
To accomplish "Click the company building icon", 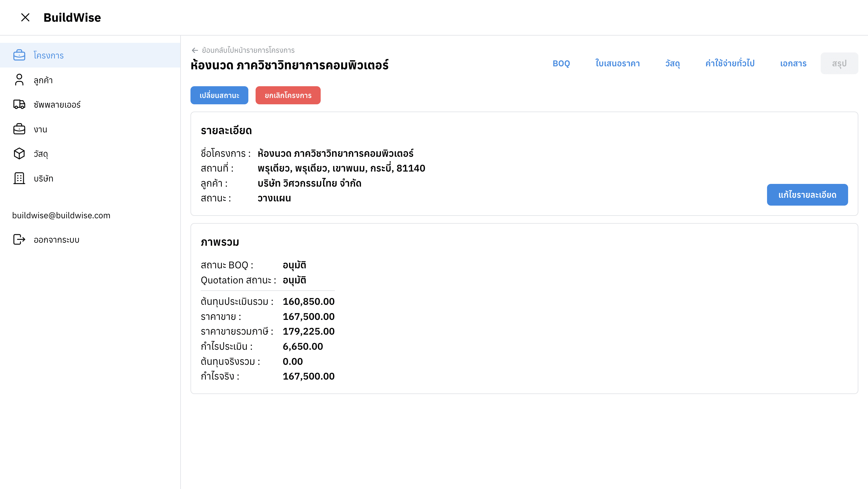I will pyautogui.click(x=19, y=178).
